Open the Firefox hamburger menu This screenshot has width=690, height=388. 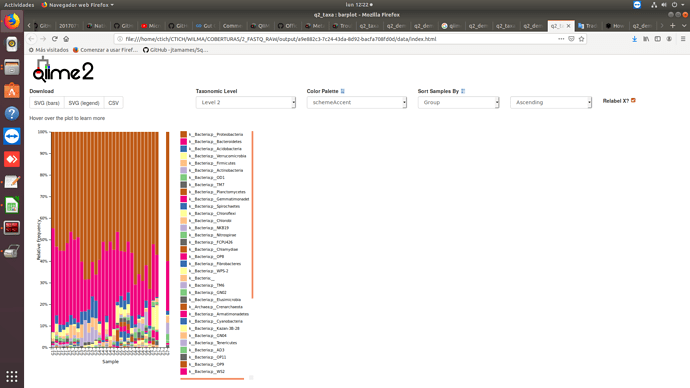683,39
